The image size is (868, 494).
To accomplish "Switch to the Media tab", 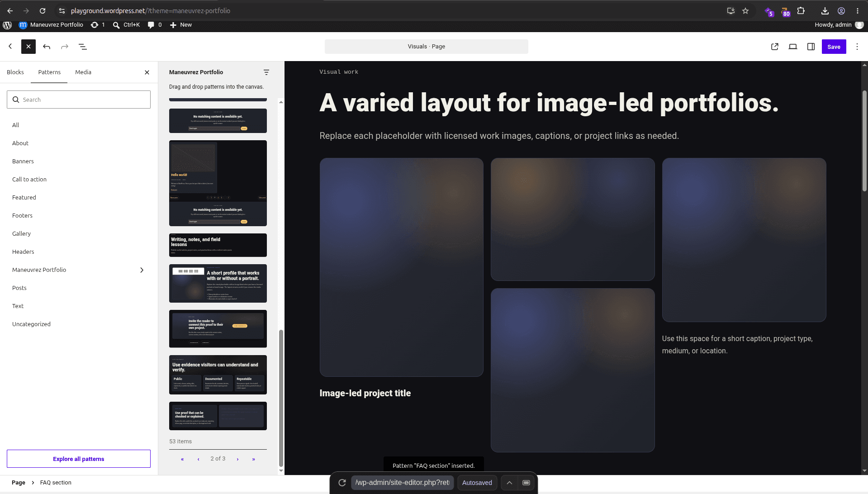I will [83, 72].
